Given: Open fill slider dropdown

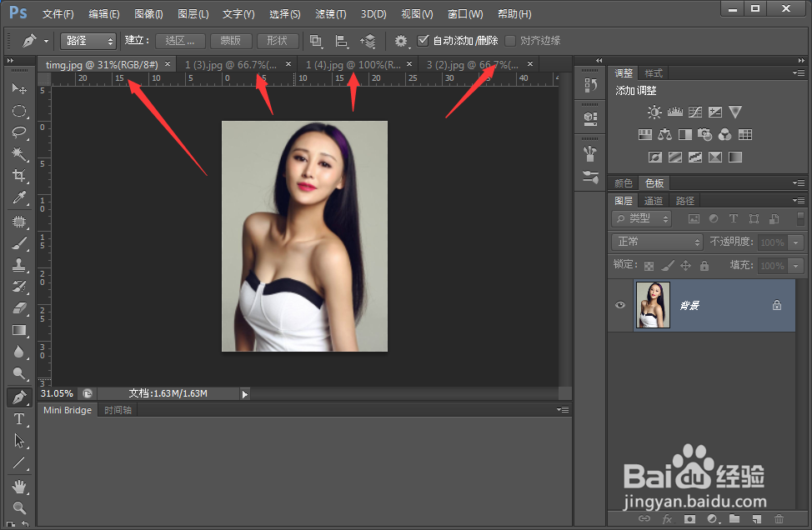Looking at the screenshot, I should pos(796,266).
